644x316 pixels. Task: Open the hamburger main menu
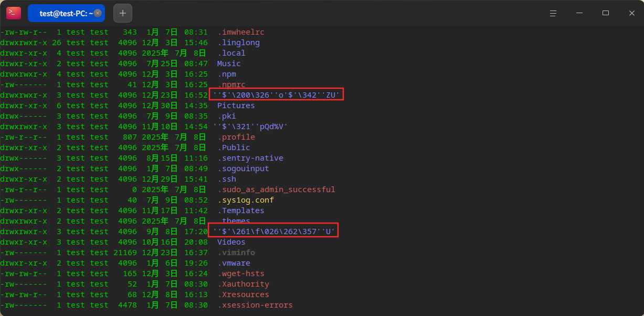tap(553, 13)
